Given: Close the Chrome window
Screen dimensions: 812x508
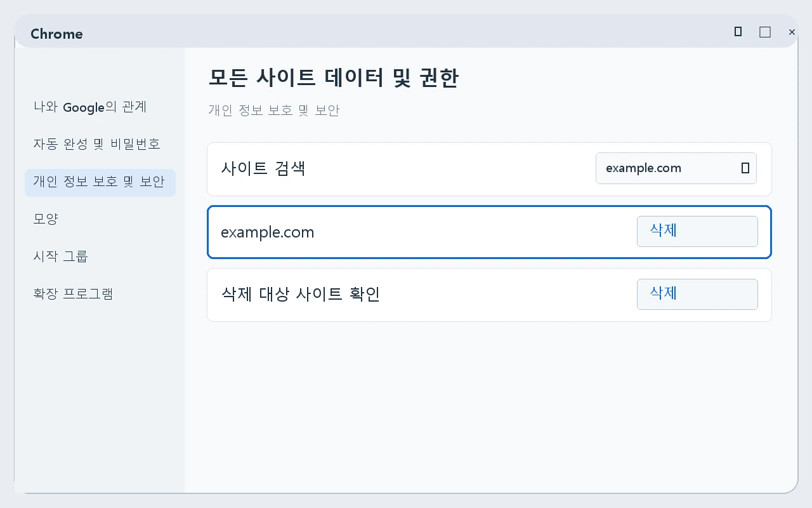Looking at the screenshot, I should [x=792, y=32].
